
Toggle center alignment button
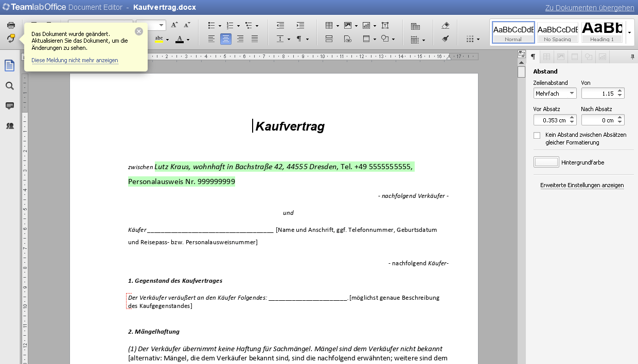[226, 39]
